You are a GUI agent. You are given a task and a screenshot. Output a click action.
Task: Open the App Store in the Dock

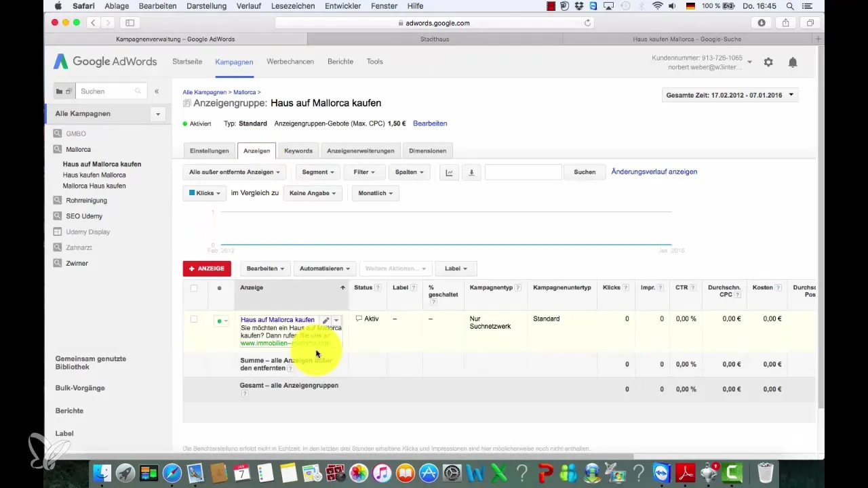tap(428, 472)
